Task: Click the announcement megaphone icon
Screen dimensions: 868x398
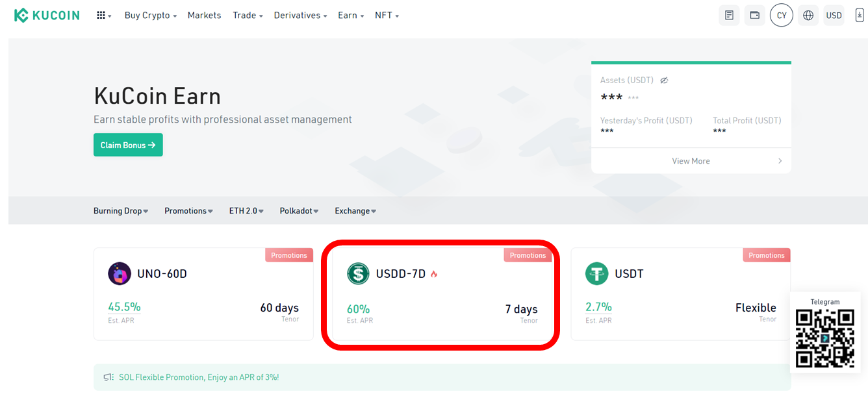Action: click(x=108, y=377)
